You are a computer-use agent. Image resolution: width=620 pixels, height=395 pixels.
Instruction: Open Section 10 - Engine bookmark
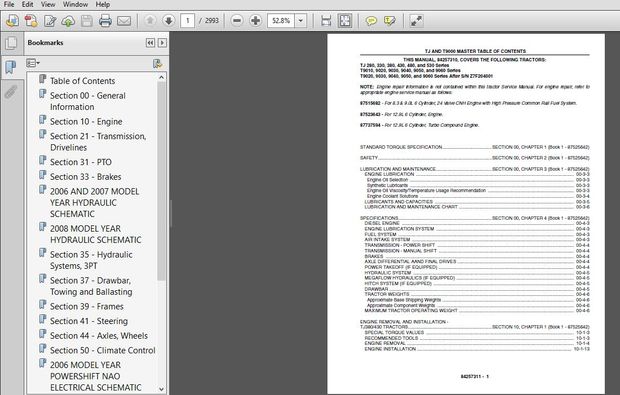(x=86, y=122)
